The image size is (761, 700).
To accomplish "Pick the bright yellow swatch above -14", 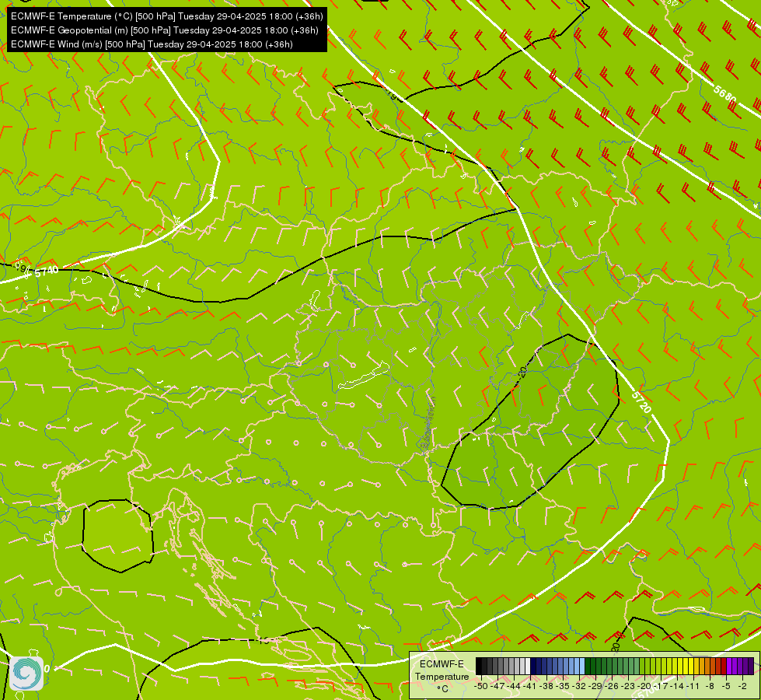I will [x=680, y=666].
